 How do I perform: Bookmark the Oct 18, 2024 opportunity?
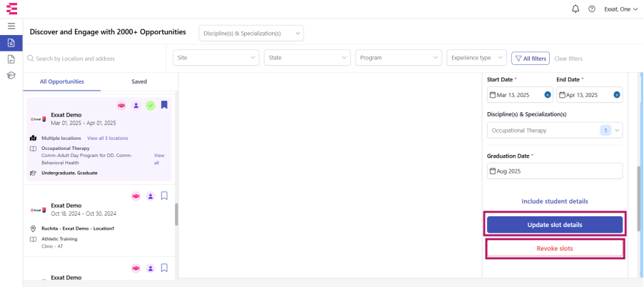164,196
